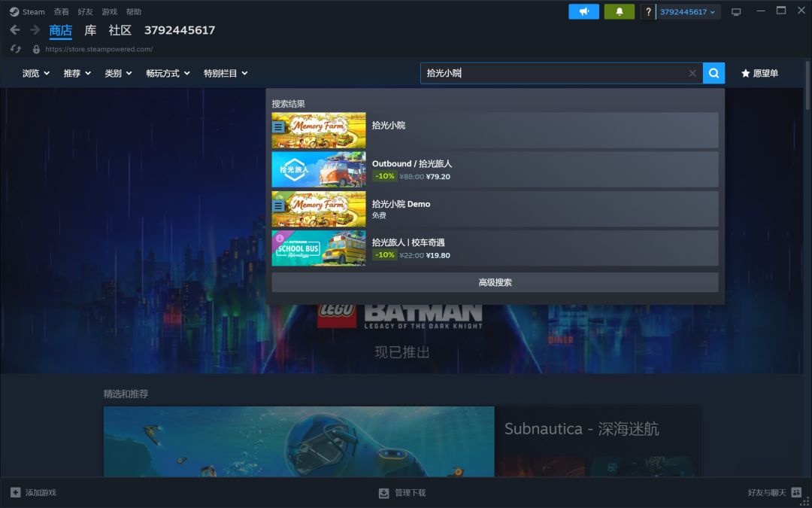This screenshot has height=508, width=812.
Task: Click the Memory Farm thumbnail in the Demo row
Action: [319, 209]
